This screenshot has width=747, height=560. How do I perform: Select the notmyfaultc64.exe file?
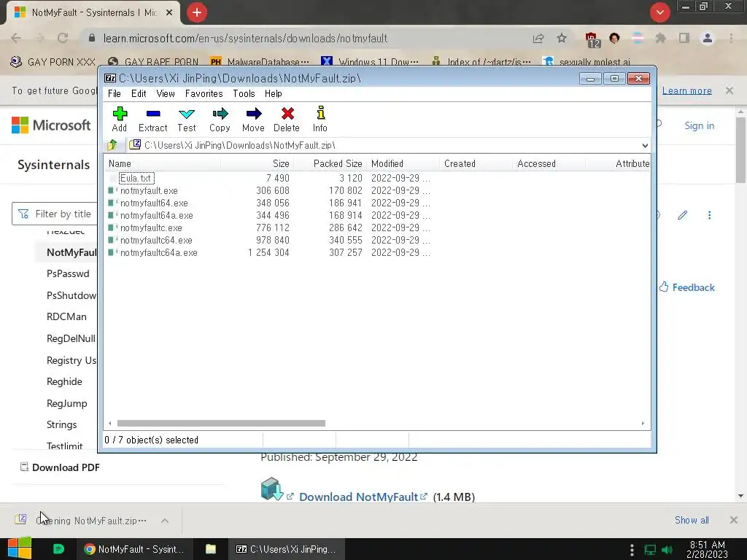pyautogui.click(x=156, y=240)
